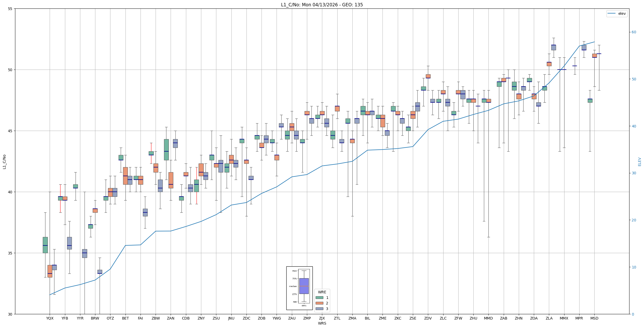Click the 55 tick on left axis
The width and height of the screenshot is (644, 328).
10,9
